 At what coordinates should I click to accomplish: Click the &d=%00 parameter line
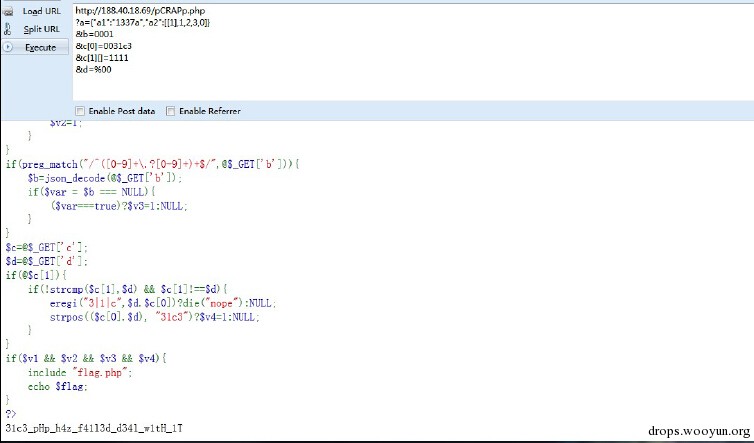coord(93,69)
